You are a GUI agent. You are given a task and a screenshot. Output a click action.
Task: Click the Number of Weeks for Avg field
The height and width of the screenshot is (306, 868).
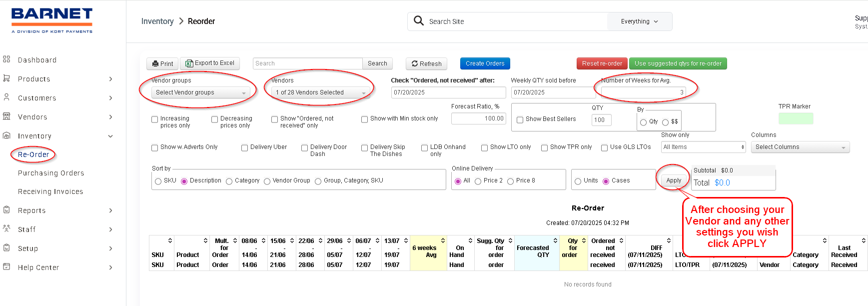pyautogui.click(x=644, y=92)
